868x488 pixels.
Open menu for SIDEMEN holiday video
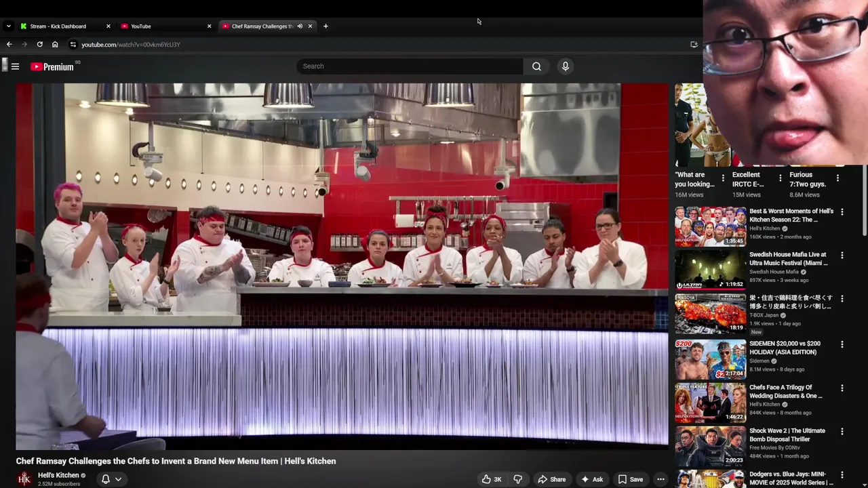coord(842,344)
